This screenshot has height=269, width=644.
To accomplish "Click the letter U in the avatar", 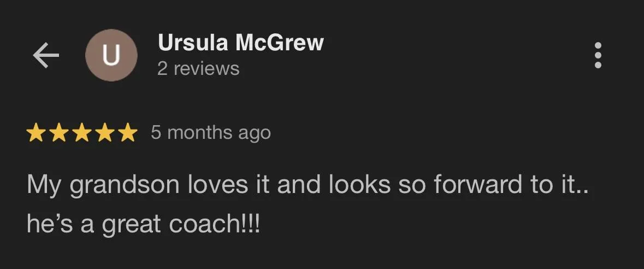I will click(111, 56).
